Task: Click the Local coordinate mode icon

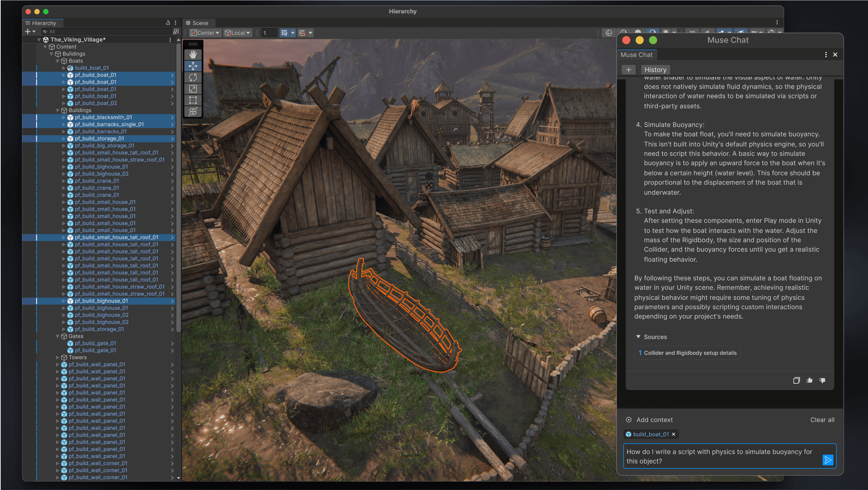Action: (x=238, y=33)
